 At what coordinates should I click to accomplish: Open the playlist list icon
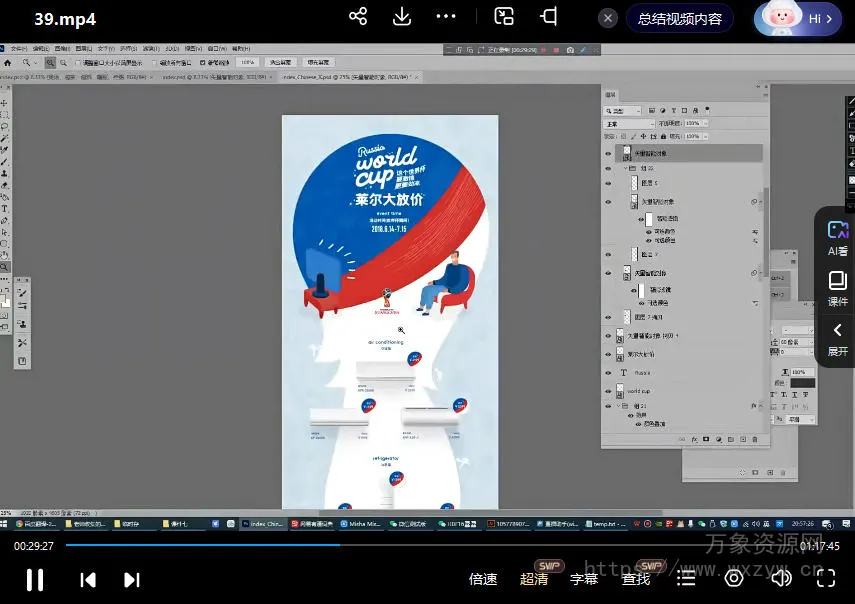pyautogui.click(x=686, y=577)
